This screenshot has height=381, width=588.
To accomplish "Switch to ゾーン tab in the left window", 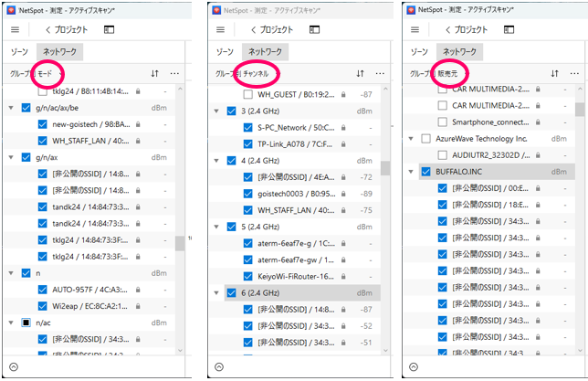I will click(18, 53).
